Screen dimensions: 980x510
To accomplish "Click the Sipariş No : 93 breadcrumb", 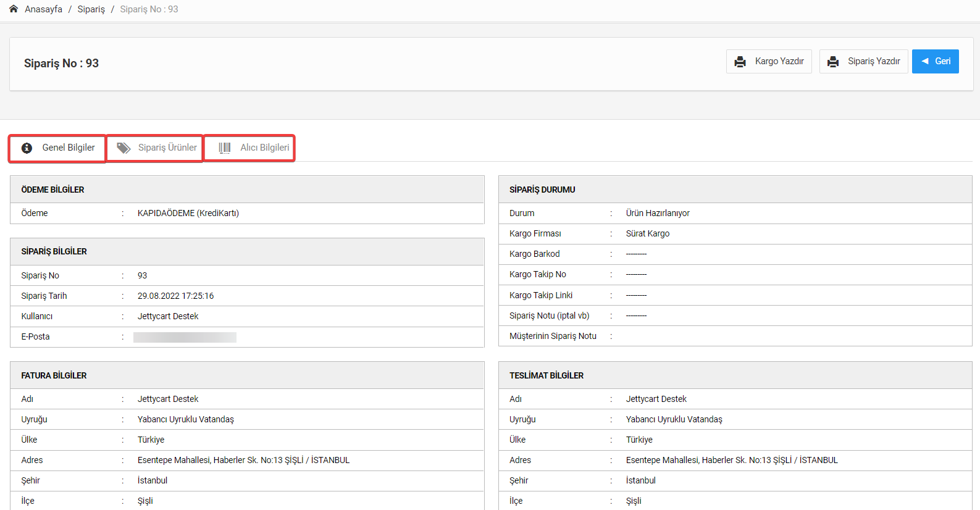I will pyautogui.click(x=149, y=9).
